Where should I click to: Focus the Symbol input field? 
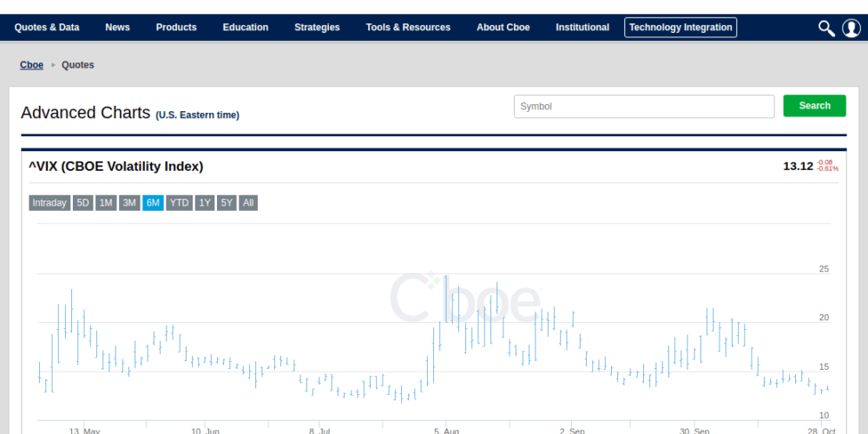point(644,107)
